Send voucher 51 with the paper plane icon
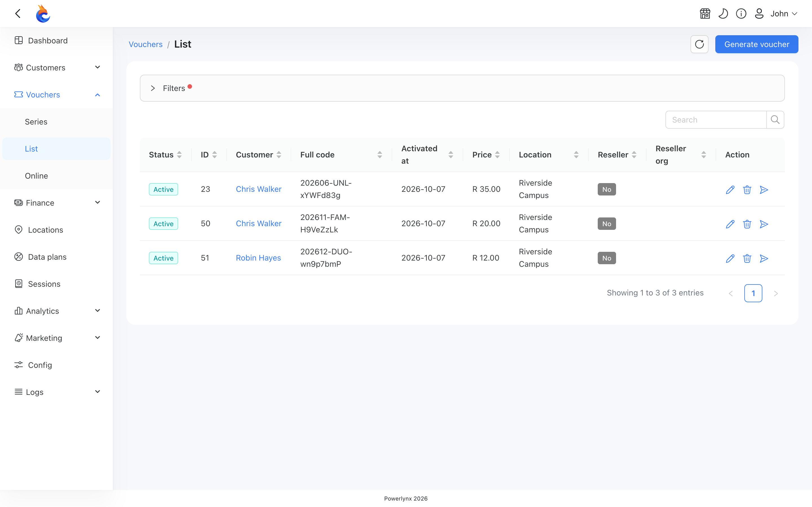The height and width of the screenshot is (507, 812). pyautogui.click(x=764, y=259)
